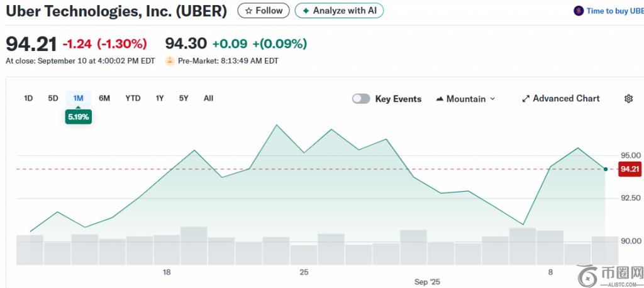
Task: Click the Mountain chart type icon
Action: pos(440,99)
